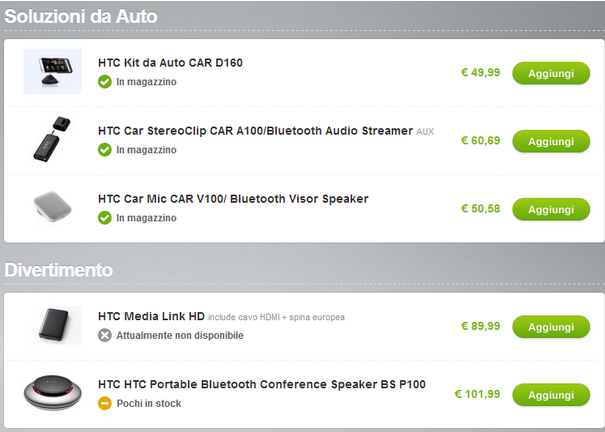This screenshot has width=605, height=432.
Task: Click the HTC Kit da Auto product image
Action: (x=52, y=71)
